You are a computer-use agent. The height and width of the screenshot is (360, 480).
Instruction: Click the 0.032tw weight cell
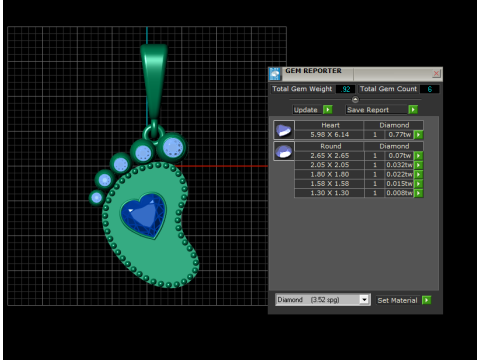399,165
